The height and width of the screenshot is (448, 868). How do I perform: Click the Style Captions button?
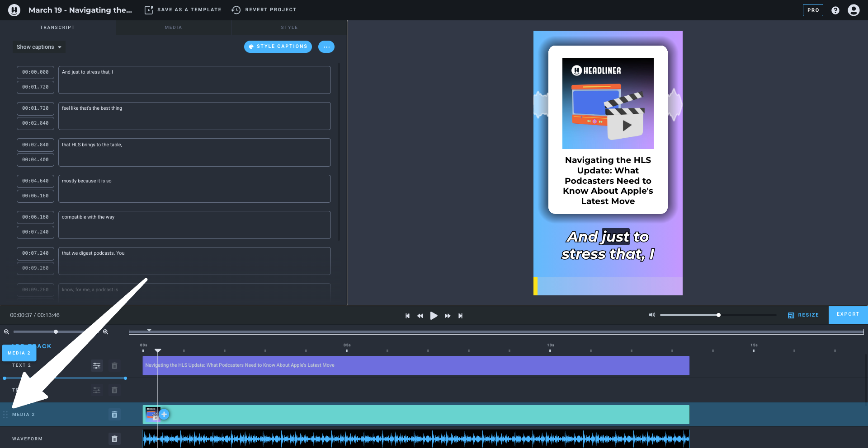click(278, 47)
